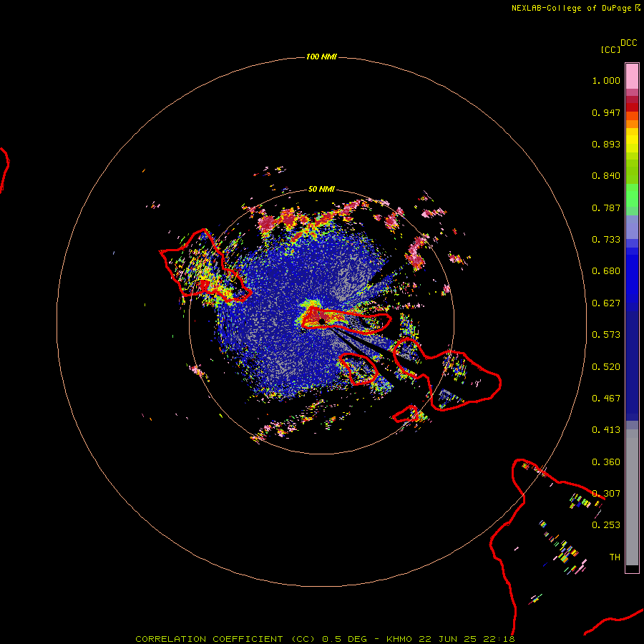Image resolution: width=644 pixels, height=644 pixels.
Task: Click the 22:18 time in the caption
Action: 499,639
